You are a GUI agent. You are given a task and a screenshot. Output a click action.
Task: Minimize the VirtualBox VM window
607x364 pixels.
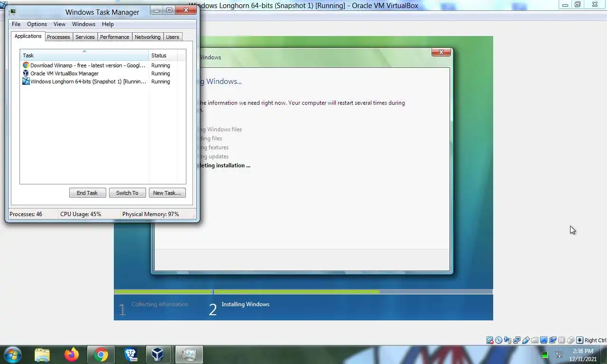564,5
